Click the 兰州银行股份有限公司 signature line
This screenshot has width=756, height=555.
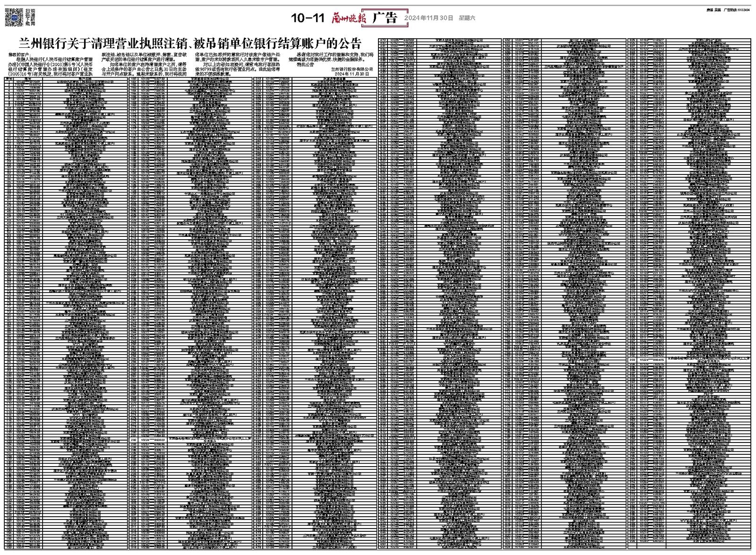point(352,69)
